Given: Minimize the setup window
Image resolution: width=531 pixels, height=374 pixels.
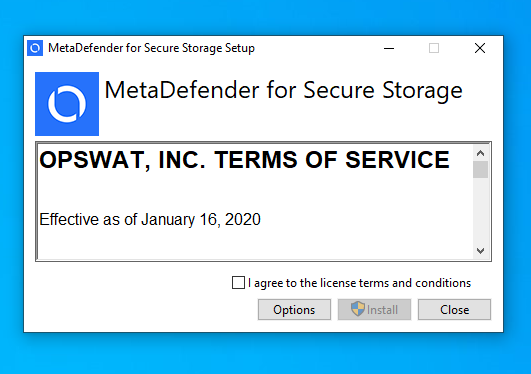Looking at the screenshot, I should click(x=389, y=48).
